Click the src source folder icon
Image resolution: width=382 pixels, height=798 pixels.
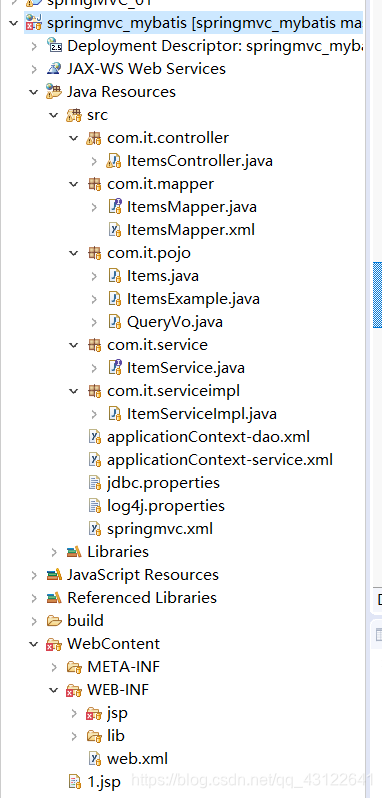click(74, 115)
